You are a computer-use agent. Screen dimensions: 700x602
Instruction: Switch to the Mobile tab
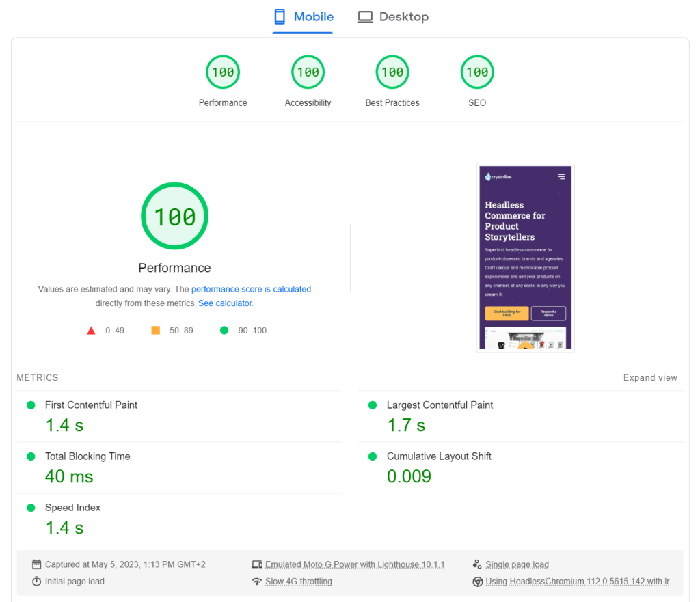pyautogui.click(x=303, y=17)
